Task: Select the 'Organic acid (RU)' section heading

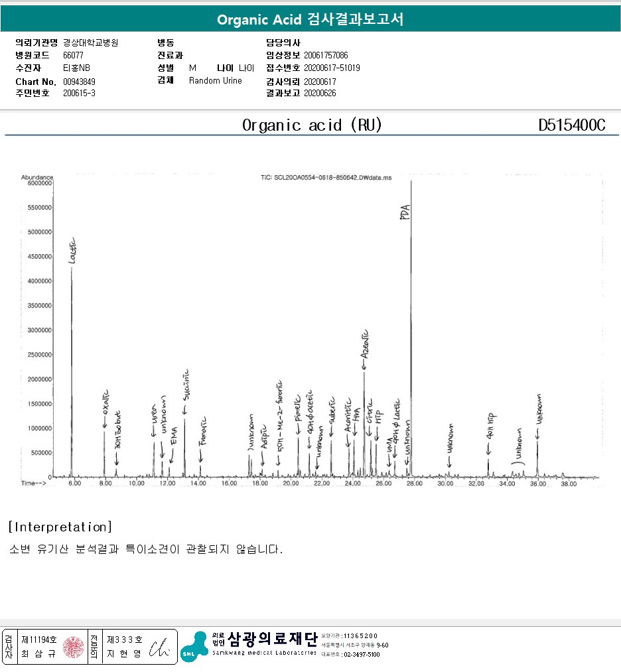Action: point(312,125)
